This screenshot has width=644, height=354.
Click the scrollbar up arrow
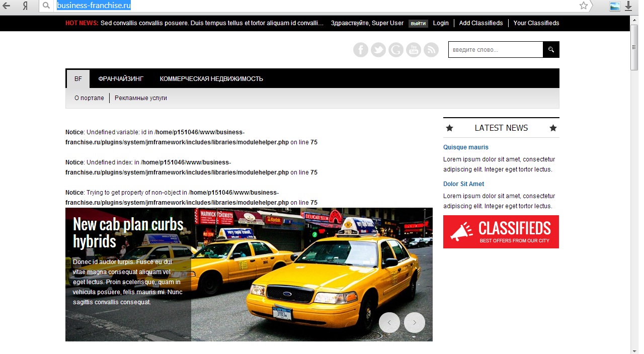click(634, 20)
